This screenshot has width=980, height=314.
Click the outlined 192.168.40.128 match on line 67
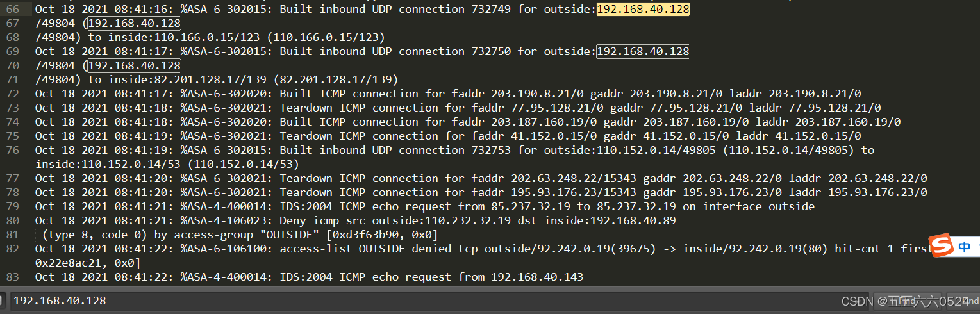134,23
